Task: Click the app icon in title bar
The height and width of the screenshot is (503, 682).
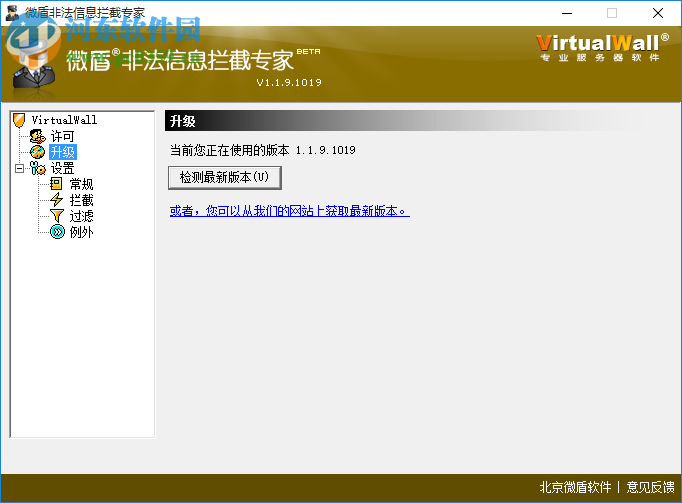Action: pyautogui.click(x=12, y=13)
